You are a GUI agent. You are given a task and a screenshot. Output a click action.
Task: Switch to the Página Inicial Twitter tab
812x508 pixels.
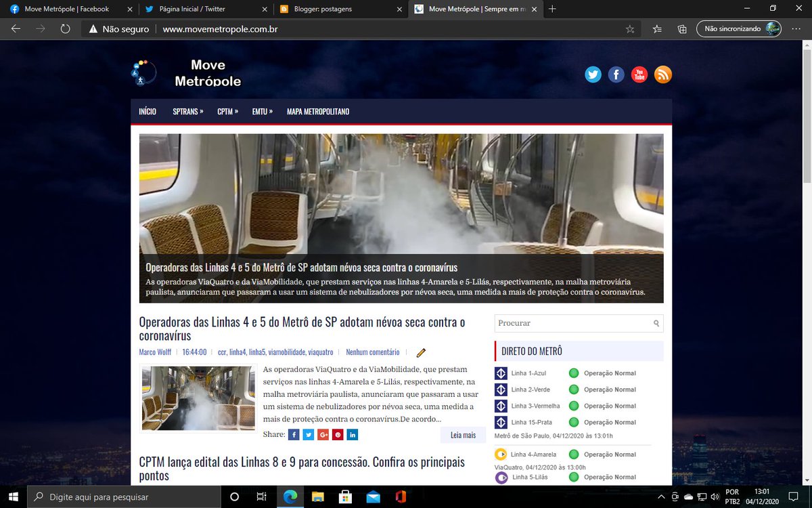pos(205,9)
